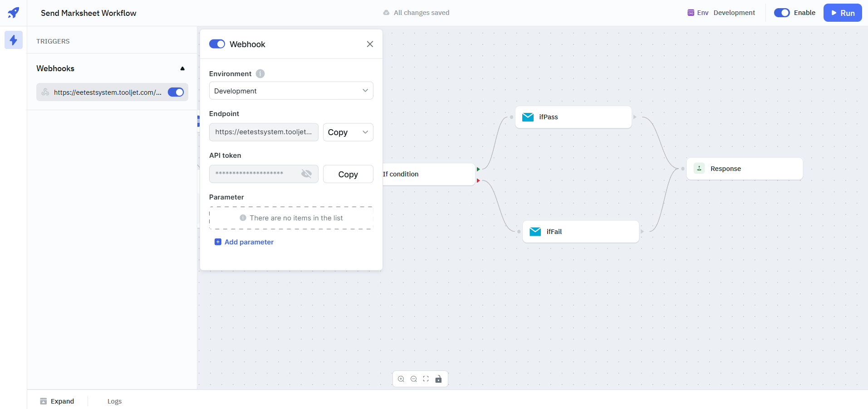Select the Response node on canvas
The height and width of the screenshot is (409, 868).
coord(744,169)
